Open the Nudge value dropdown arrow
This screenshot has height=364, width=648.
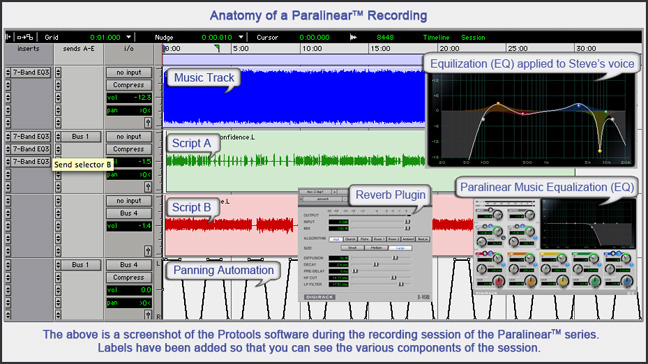pyautogui.click(x=241, y=37)
